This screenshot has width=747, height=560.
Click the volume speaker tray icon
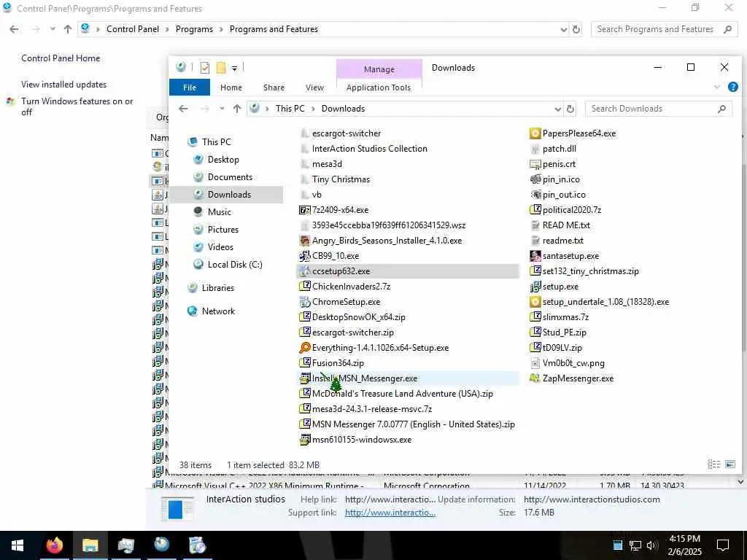651,545
